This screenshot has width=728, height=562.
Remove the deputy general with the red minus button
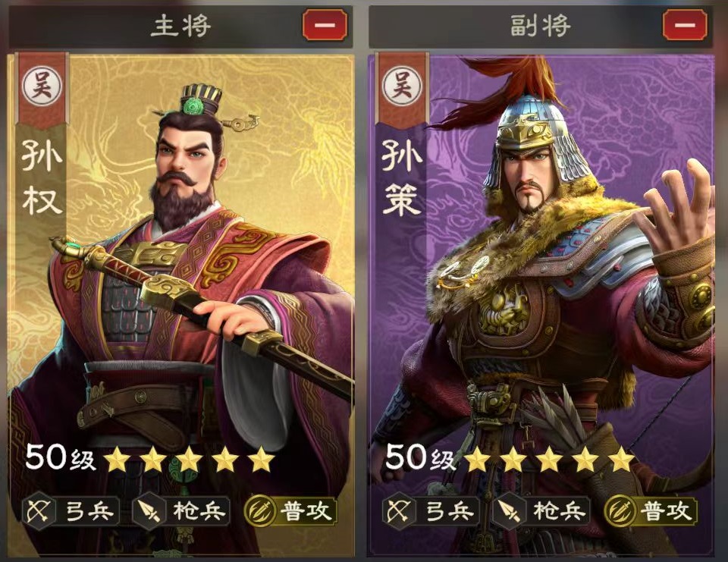686,24
